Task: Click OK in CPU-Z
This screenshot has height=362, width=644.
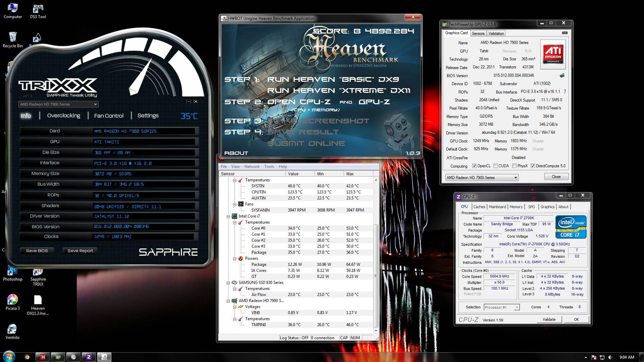Action: pos(576,319)
